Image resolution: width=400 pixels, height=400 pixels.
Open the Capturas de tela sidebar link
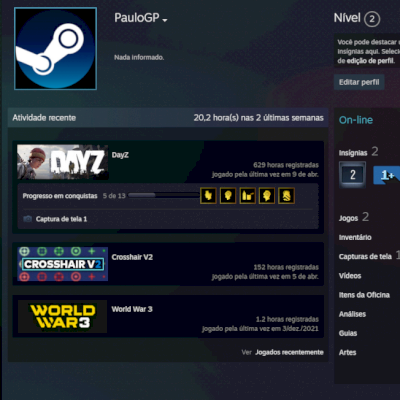tap(365, 256)
